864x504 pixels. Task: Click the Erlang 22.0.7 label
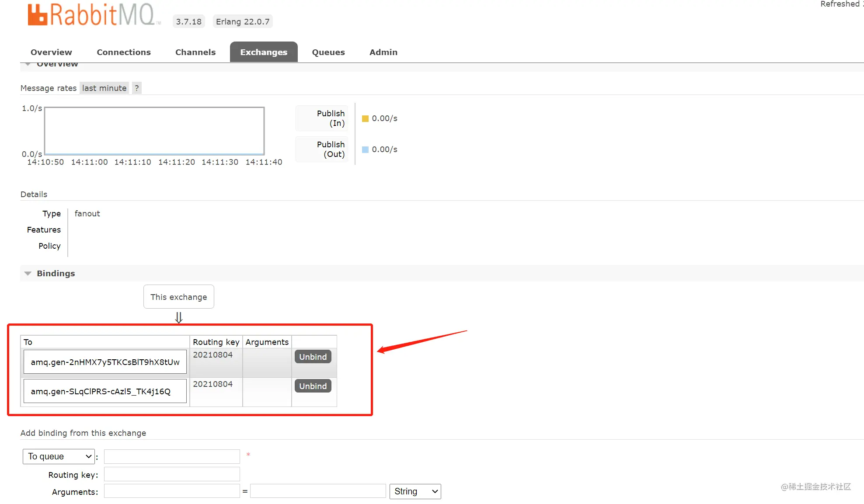point(243,21)
